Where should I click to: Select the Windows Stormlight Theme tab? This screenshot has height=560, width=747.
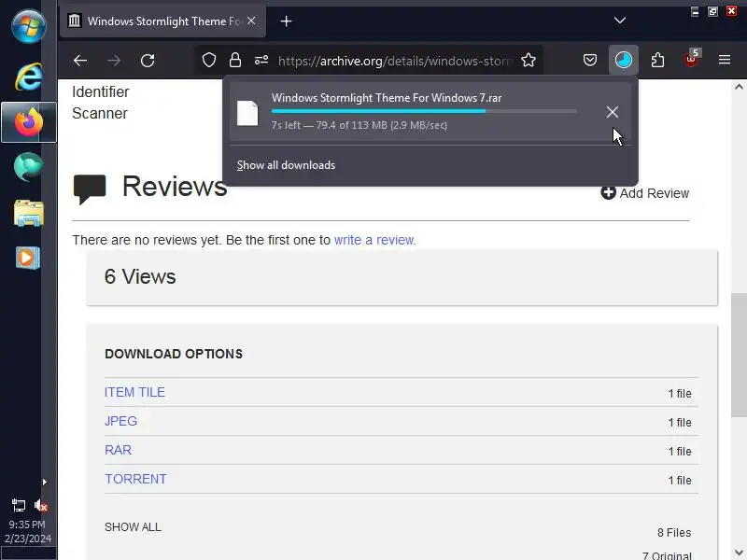tap(162, 21)
